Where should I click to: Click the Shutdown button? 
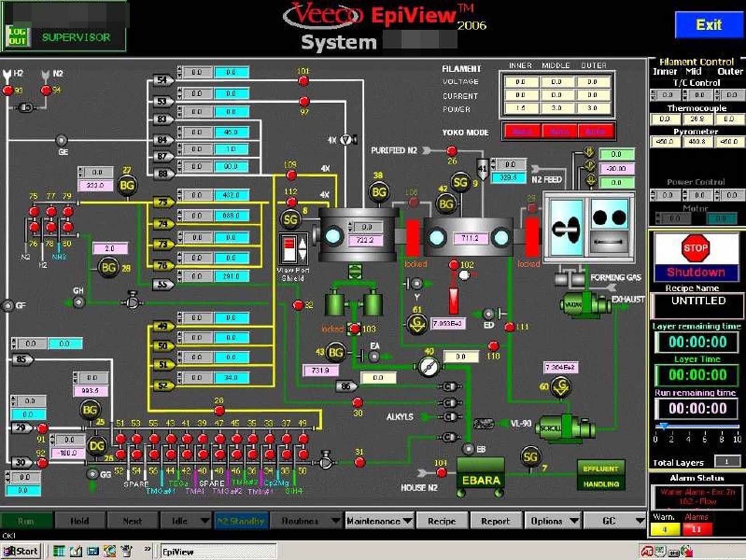click(696, 272)
